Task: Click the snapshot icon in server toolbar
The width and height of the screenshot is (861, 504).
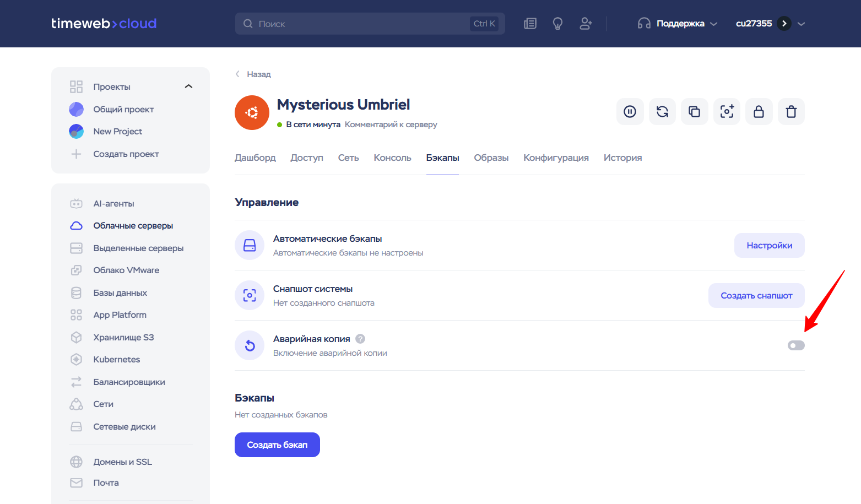Action: pos(727,112)
